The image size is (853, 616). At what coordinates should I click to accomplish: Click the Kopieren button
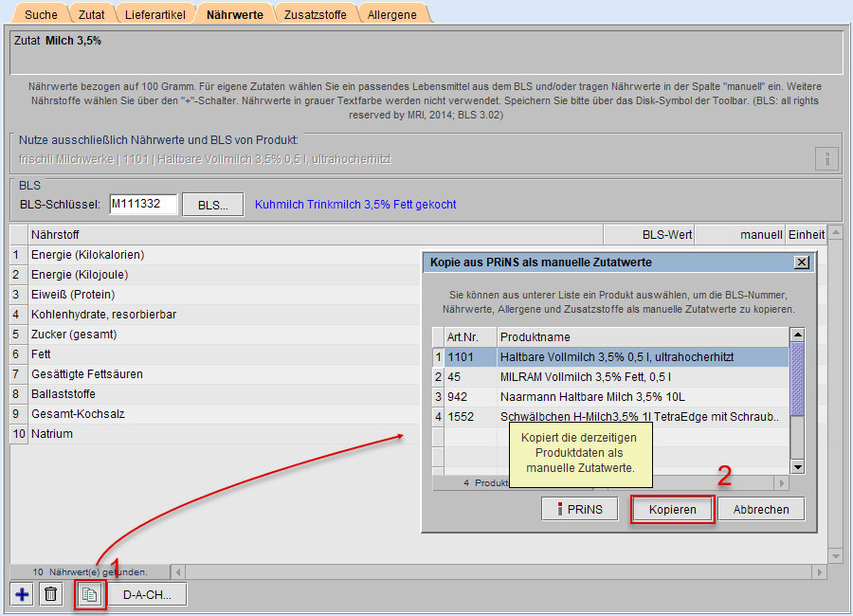[x=673, y=509]
